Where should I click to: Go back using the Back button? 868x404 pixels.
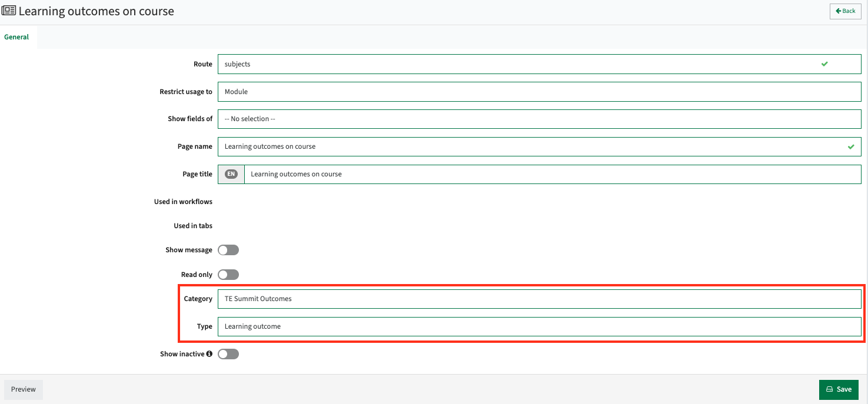click(x=846, y=11)
